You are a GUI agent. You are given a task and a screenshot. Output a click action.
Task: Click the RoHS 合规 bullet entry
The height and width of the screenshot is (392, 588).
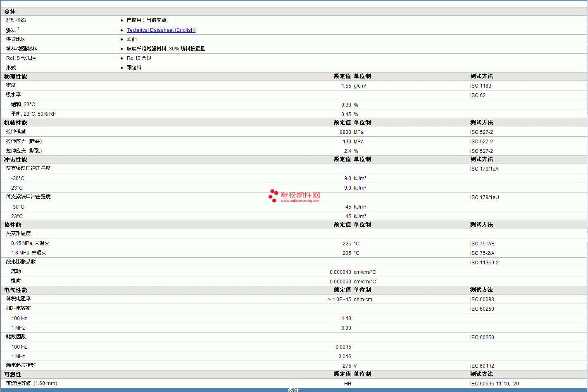click(x=139, y=58)
